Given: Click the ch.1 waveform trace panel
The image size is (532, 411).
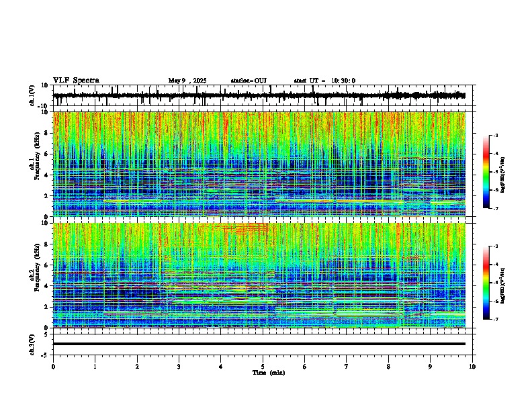Looking at the screenshot, I should (x=263, y=95).
